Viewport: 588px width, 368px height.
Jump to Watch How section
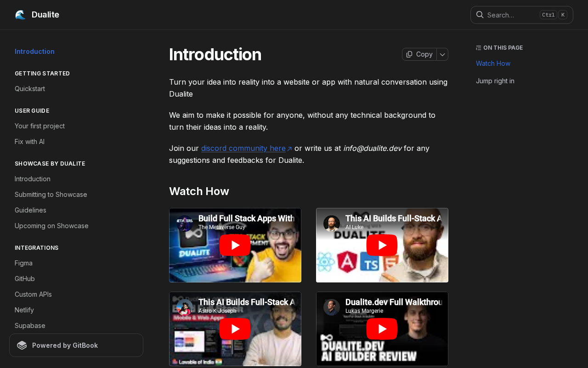[493, 63]
